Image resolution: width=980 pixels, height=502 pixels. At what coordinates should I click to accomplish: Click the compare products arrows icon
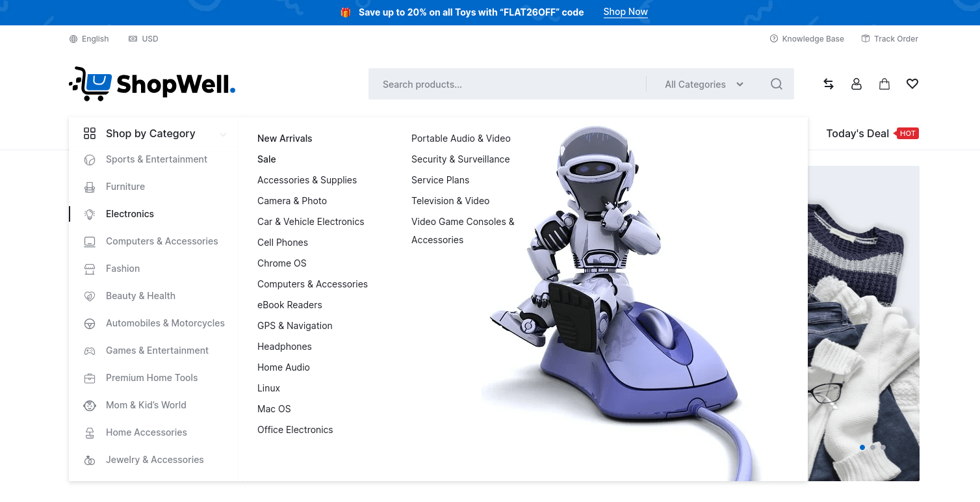829,84
